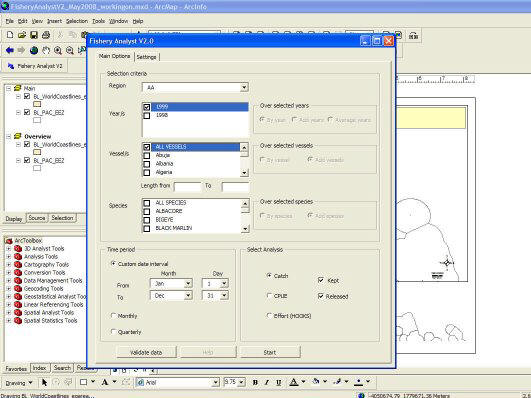Click the font color 'A' icon
This screenshot has width=531, height=398.
[294, 382]
